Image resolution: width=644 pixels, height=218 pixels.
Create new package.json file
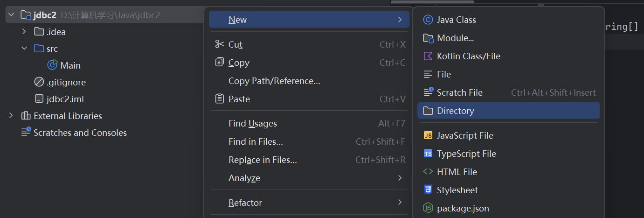tap(508, 208)
